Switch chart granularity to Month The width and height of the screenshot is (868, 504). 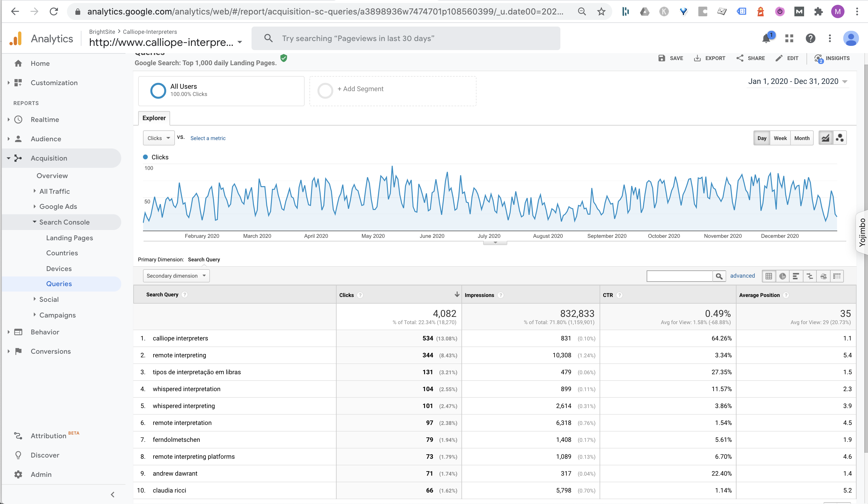(x=802, y=138)
